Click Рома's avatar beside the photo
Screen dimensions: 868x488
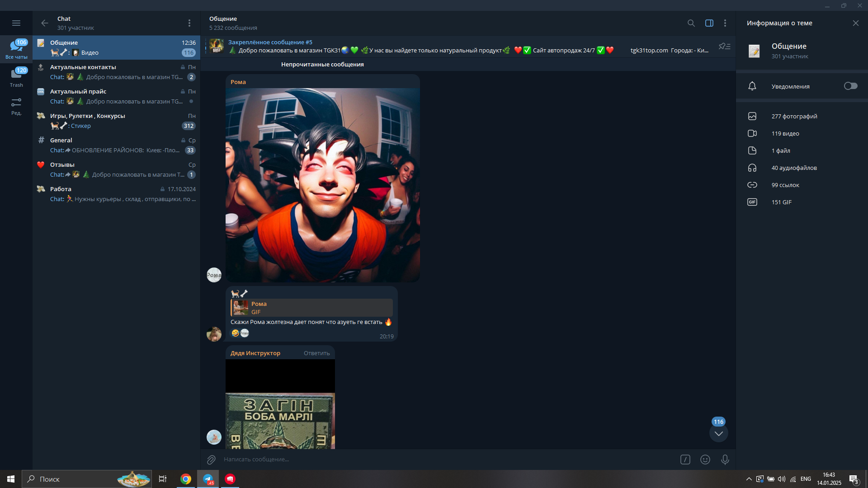[214, 275]
